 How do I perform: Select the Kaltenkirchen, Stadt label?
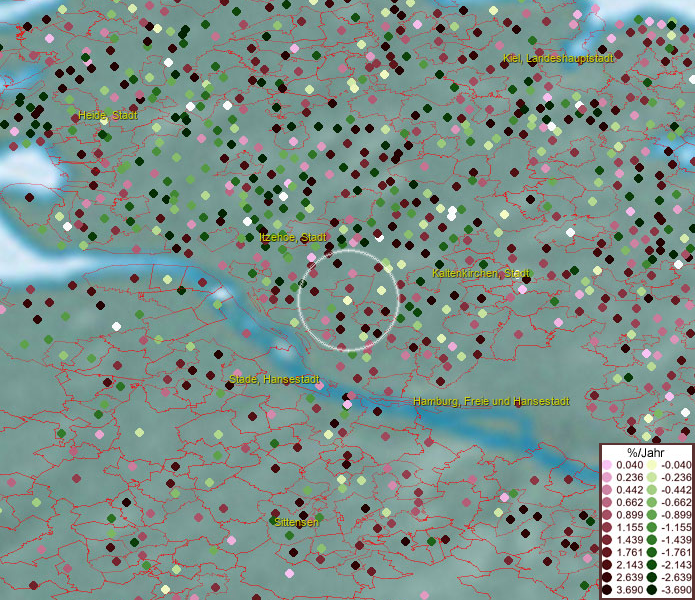pos(481,273)
